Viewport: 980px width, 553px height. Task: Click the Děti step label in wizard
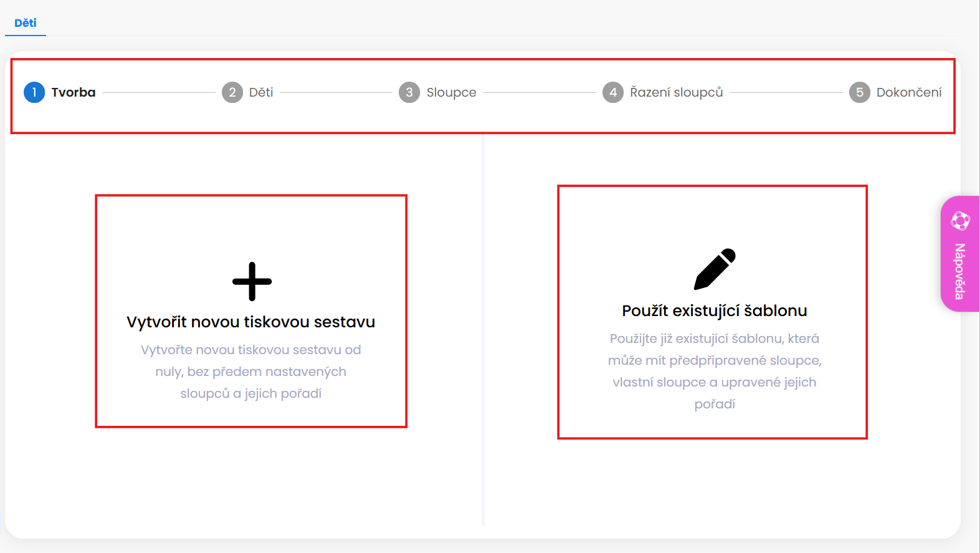click(x=261, y=92)
